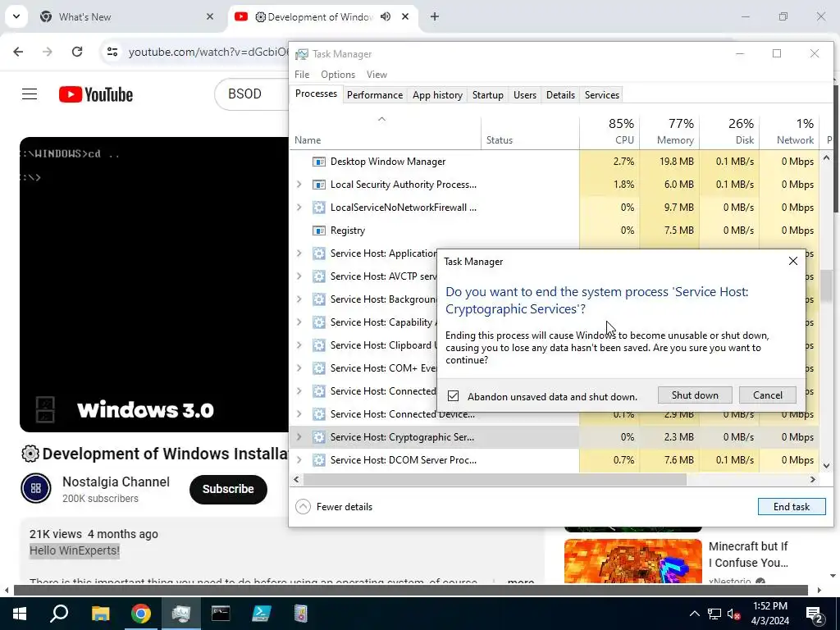Expand Local Security Authority Process row
Image resolution: width=840 pixels, height=630 pixels.
point(299,185)
